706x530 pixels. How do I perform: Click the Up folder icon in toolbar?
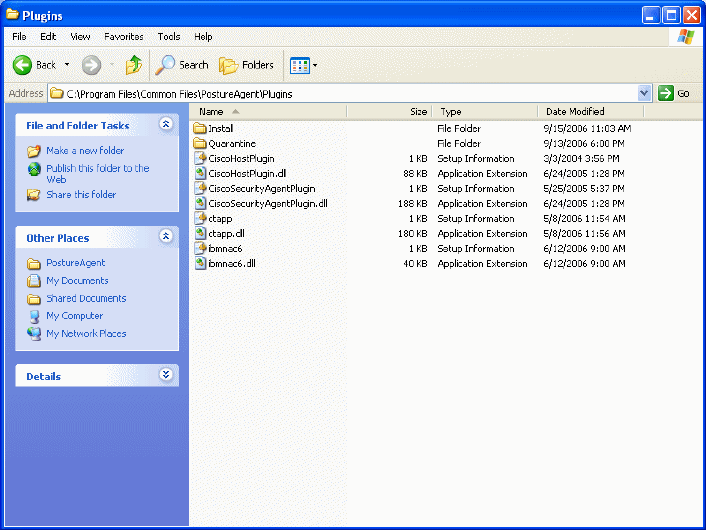[x=133, y=65]
